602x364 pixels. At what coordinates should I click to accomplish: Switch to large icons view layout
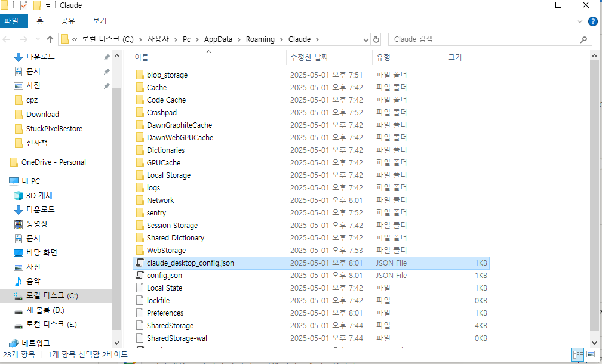pyautogui.click(x=592, y=354)
